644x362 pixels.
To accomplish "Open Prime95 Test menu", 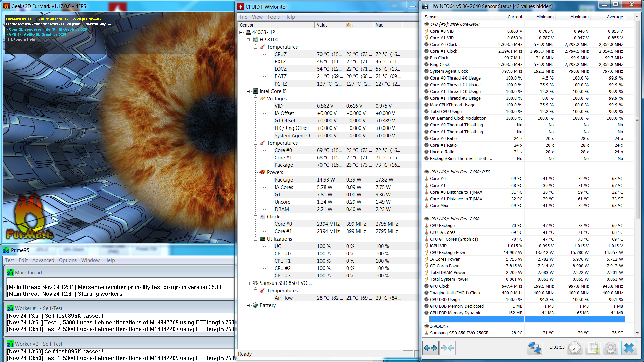I will [10, 260].
